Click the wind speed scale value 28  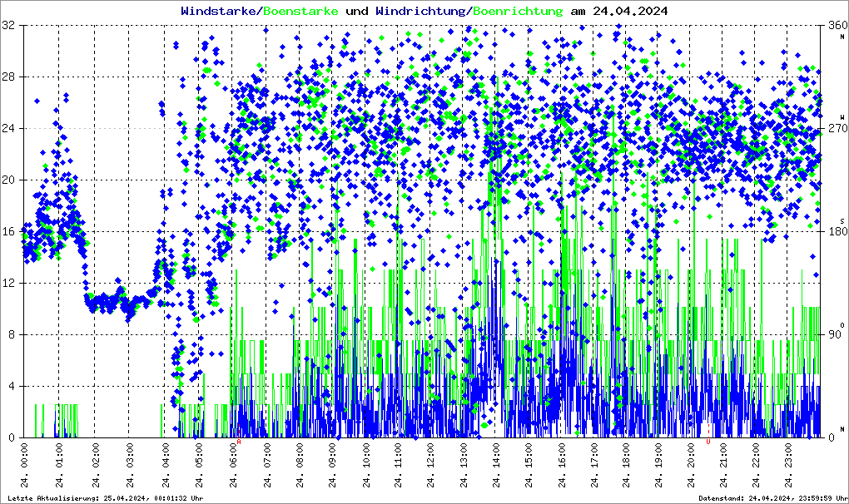(x=8, y=77)
